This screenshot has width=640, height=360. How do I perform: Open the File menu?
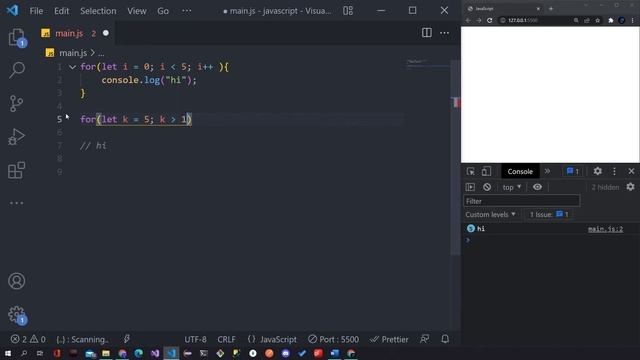click(x=36, y=11)
